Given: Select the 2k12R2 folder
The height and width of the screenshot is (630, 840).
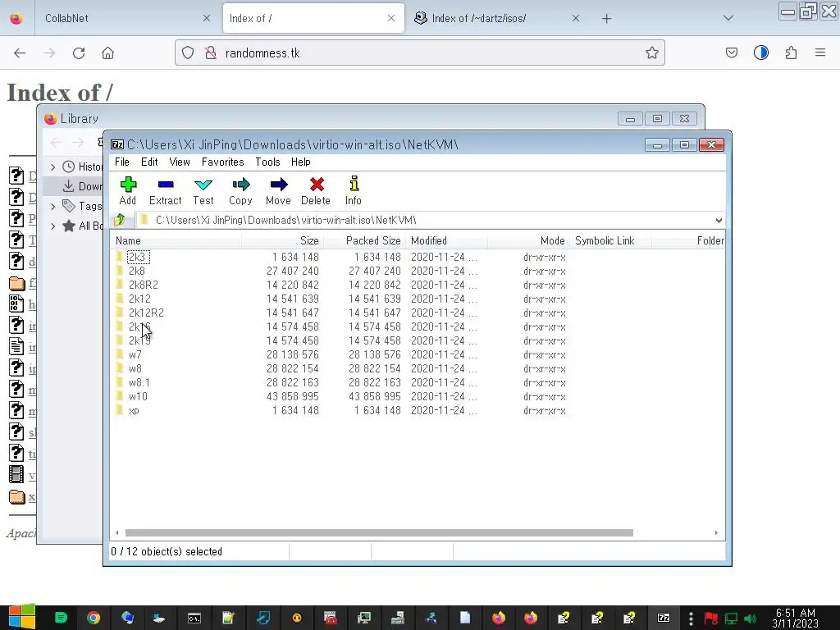Looking at the screenshot, I should (146, 313).
